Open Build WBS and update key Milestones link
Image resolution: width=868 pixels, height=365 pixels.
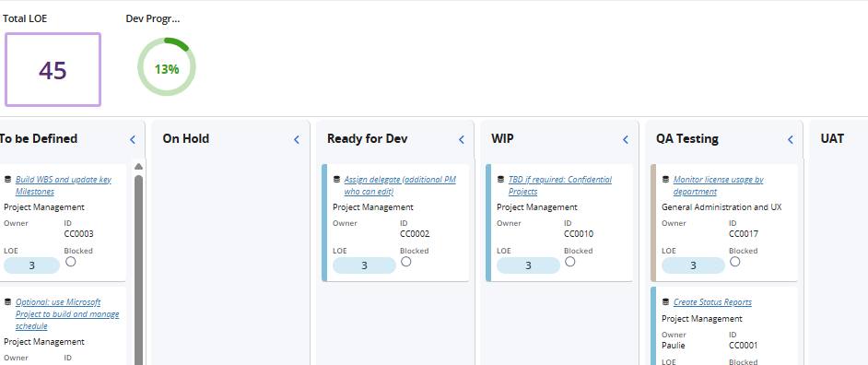click(63, 185)
